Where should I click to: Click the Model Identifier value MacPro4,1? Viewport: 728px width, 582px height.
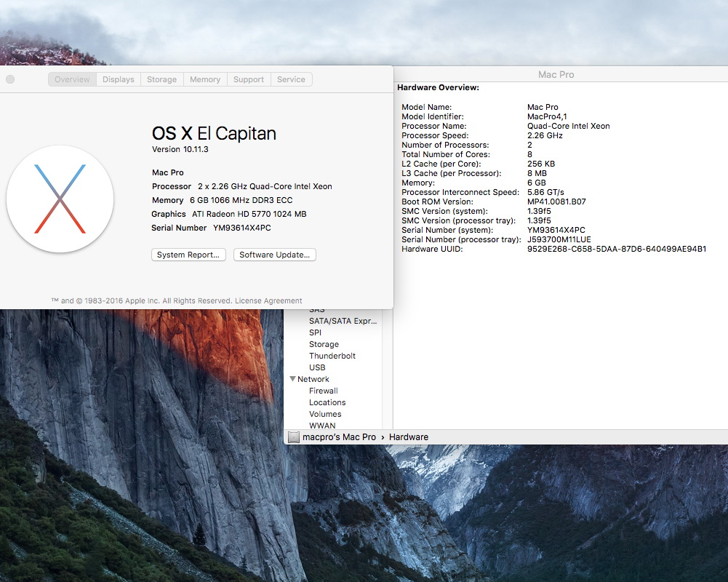(x=547, y=116)
